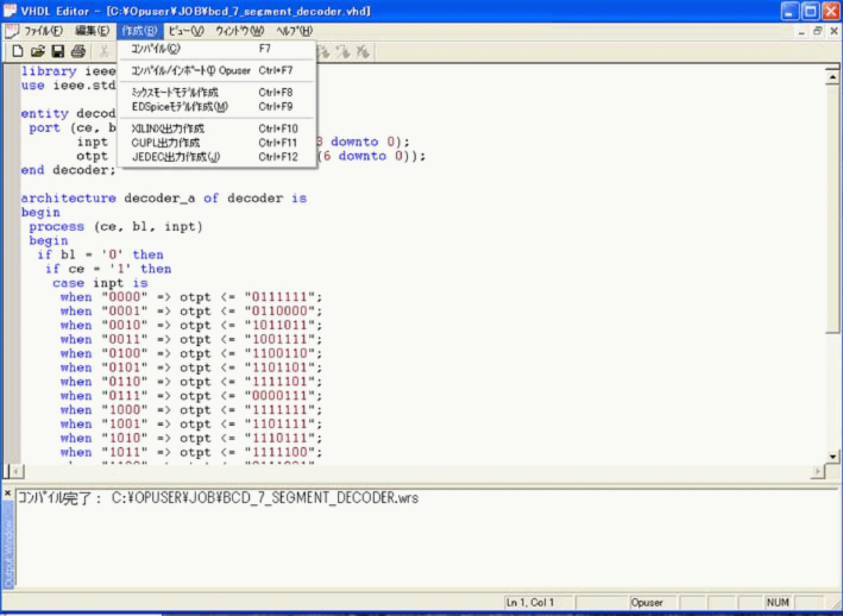Click the 'Opuser' status bar entry
This screenshot has width=843, height=616.
point(647,602)
